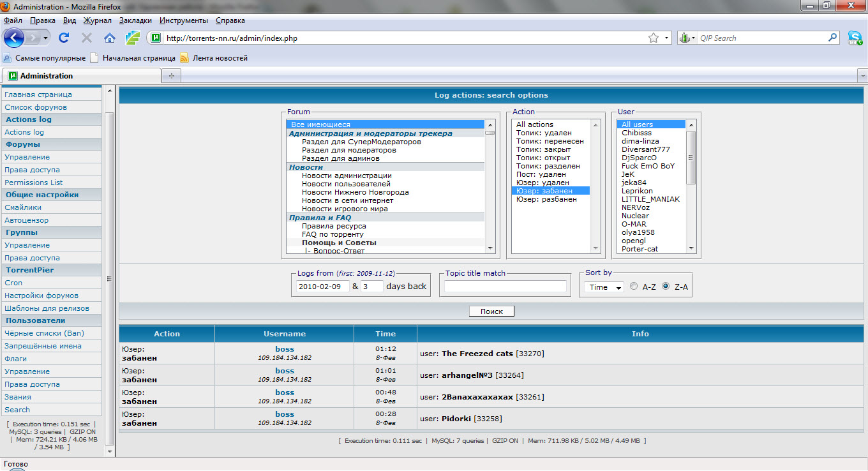Select the Z-A sort radio button
868x471 pixels.
pyautogui.click(x=666, y=287)
